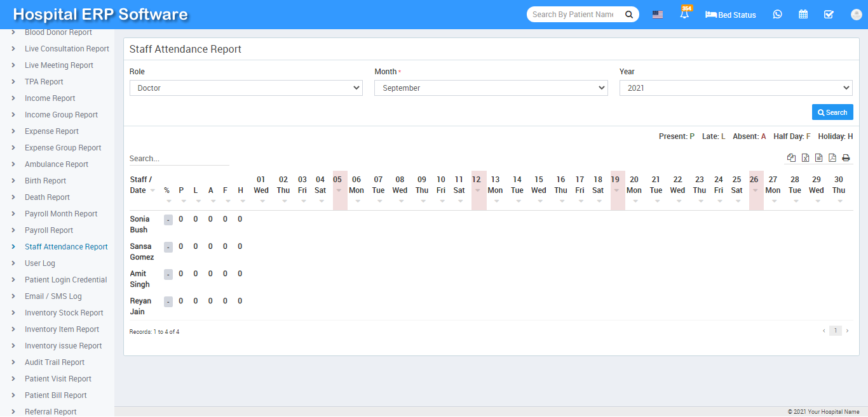
Task: Open the notifications bell icon
Action: (684, 15)
